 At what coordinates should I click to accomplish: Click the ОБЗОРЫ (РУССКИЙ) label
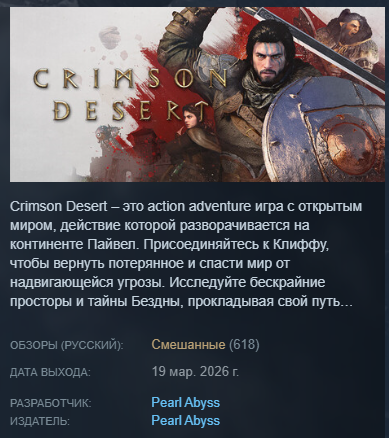point(67,345)
